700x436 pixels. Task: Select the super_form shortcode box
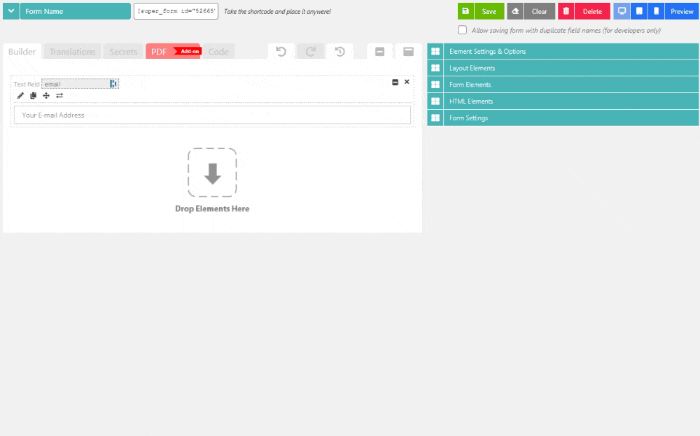[176, 11]
